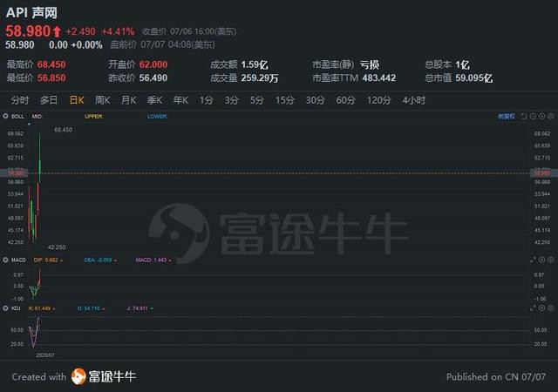Viewport: 558px width, 392px height.
Task: Open the 月K monthly chart tab
Action: click(x=129, y=100)
